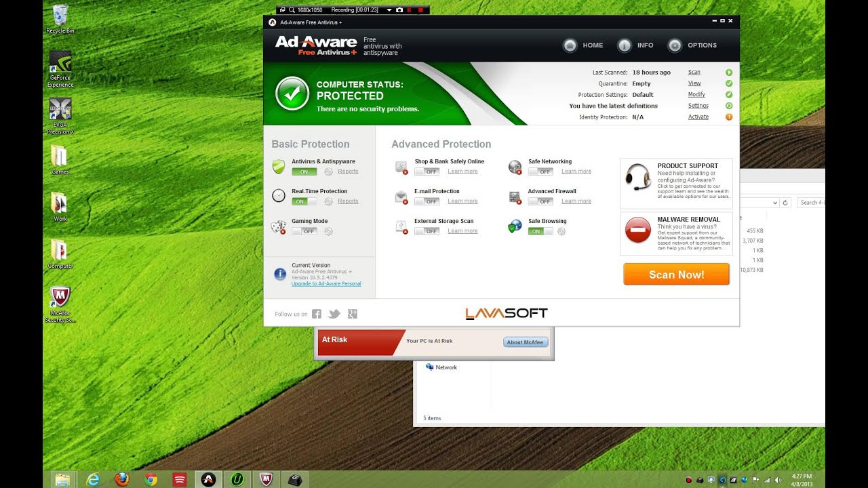This screenshot has height=488, width=868.
Task: Open the Lavasoft Google Plus icon
Action: pos(352,314)
